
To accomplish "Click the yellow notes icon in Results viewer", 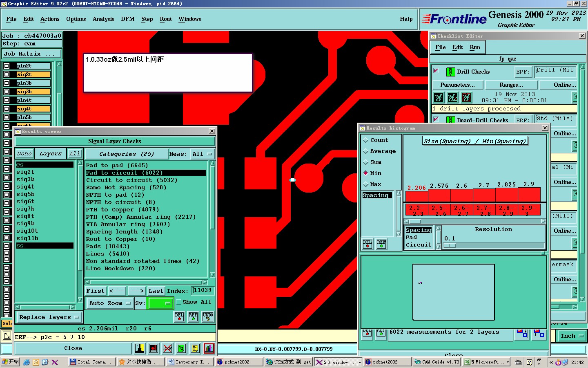I will click(195, 348).
